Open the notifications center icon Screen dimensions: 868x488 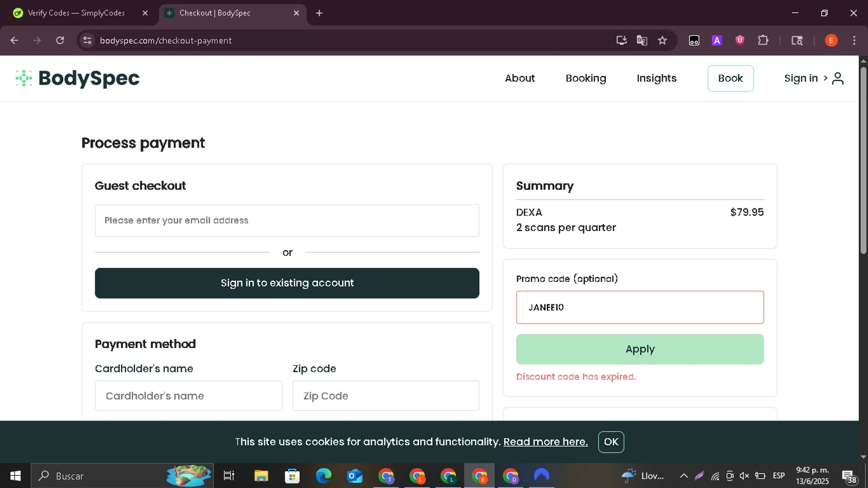tap(849, 476)
